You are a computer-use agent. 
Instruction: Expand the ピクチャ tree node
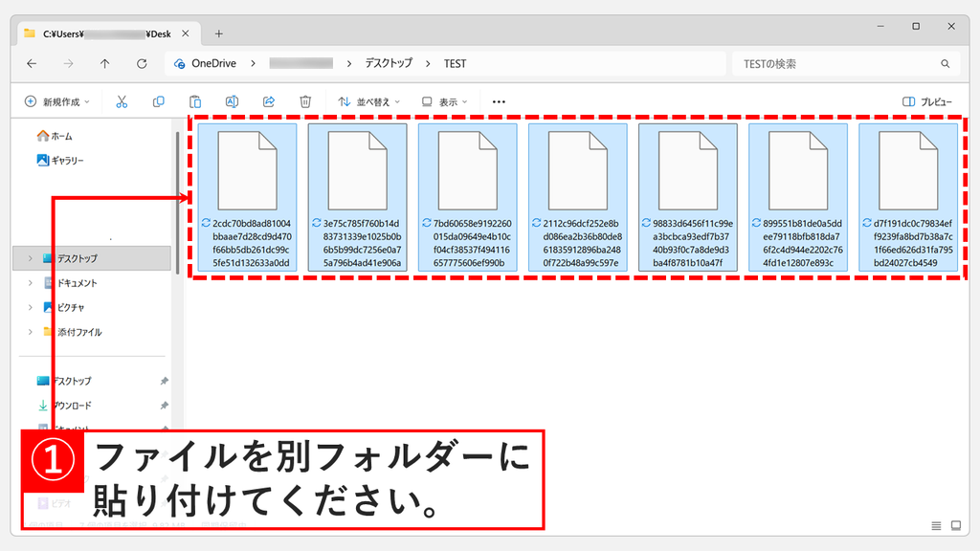tap(30, 307)
